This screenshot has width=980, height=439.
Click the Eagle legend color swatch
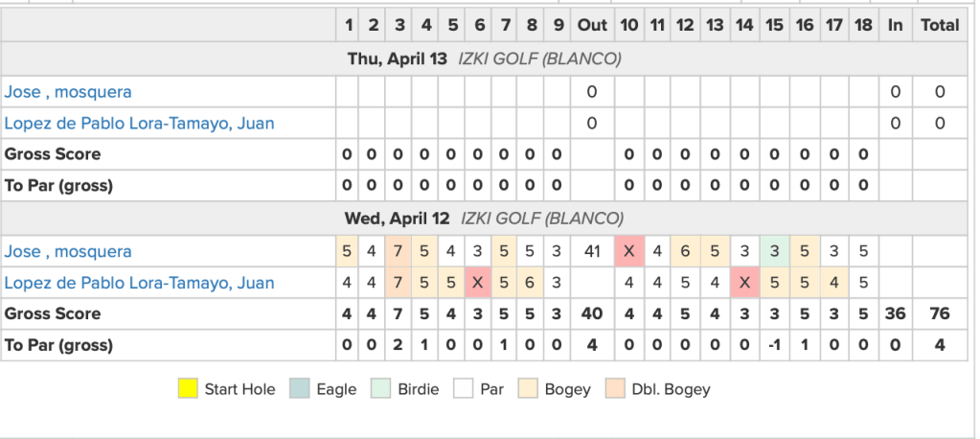(x=299, y=389)
